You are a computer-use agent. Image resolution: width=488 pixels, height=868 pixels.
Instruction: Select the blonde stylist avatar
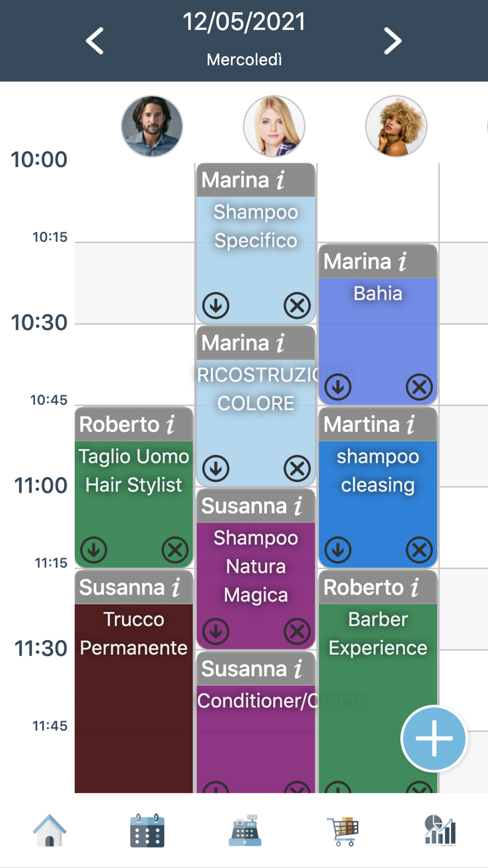click(x=274, y=126)
